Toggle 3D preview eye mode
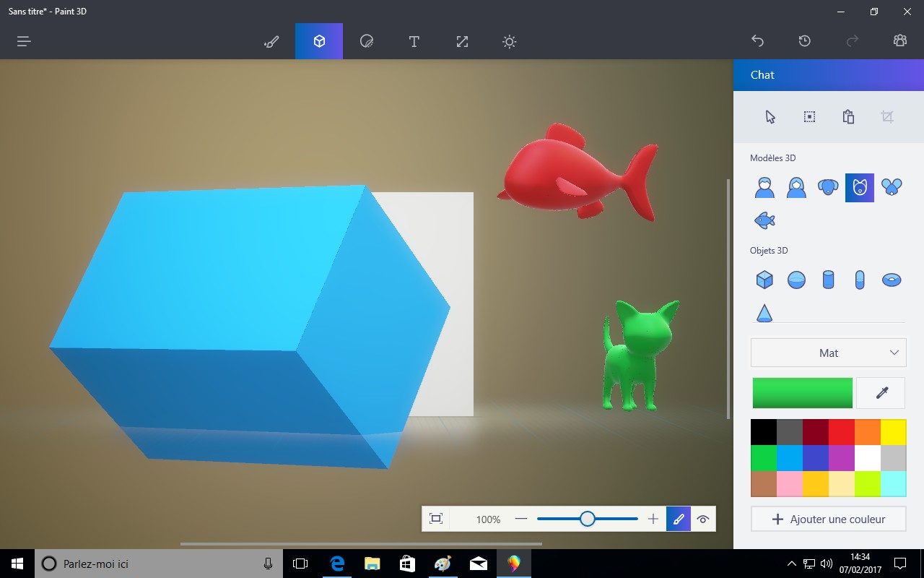Viewport: 924px width, 578px height. (703, 519)
